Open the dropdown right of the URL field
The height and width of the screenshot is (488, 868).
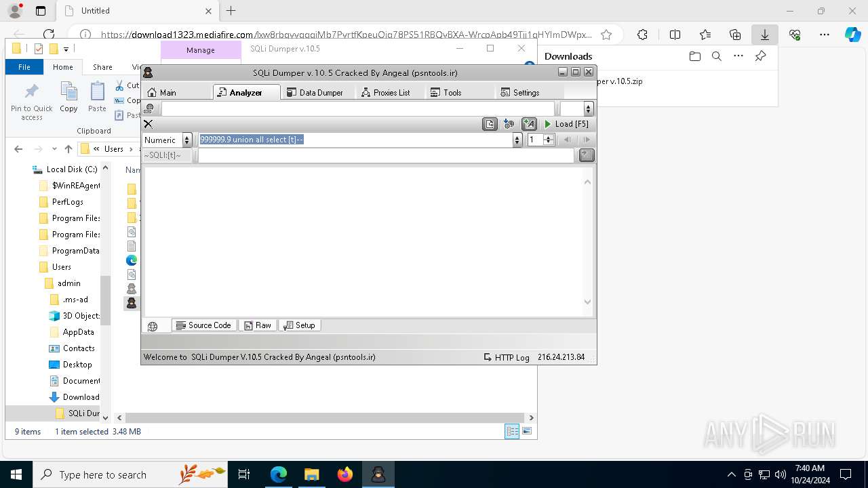coord(589,108)
